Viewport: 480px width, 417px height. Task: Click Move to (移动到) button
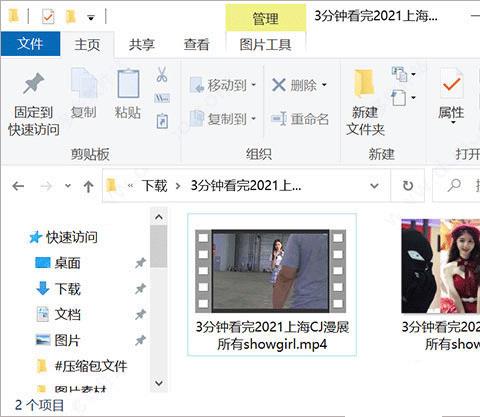click(223, 85)
